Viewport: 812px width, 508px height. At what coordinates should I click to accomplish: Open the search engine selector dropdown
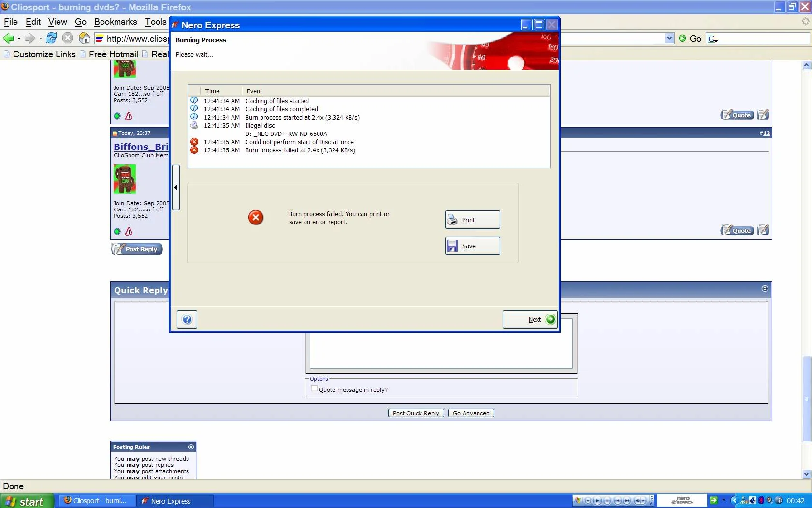[x=713, y=38]
